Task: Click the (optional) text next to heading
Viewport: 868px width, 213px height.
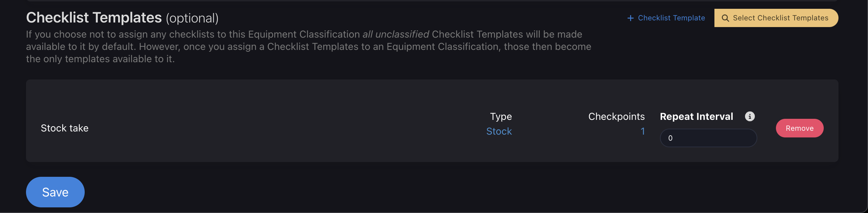Action: tap(192, 18)
